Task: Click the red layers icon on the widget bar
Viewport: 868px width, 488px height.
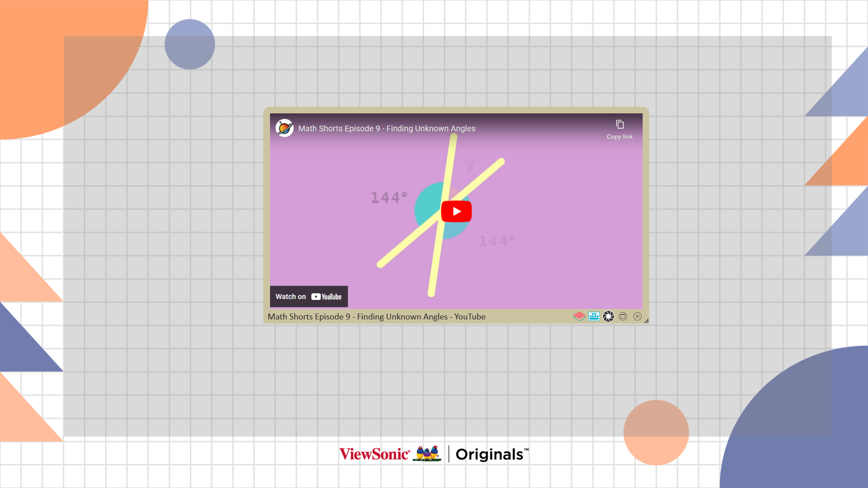Action: tap(579, 316)
